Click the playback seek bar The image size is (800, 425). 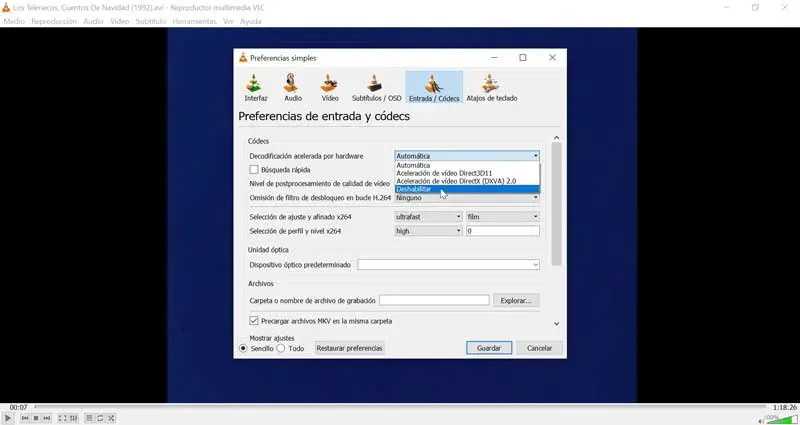pos(401,407)
